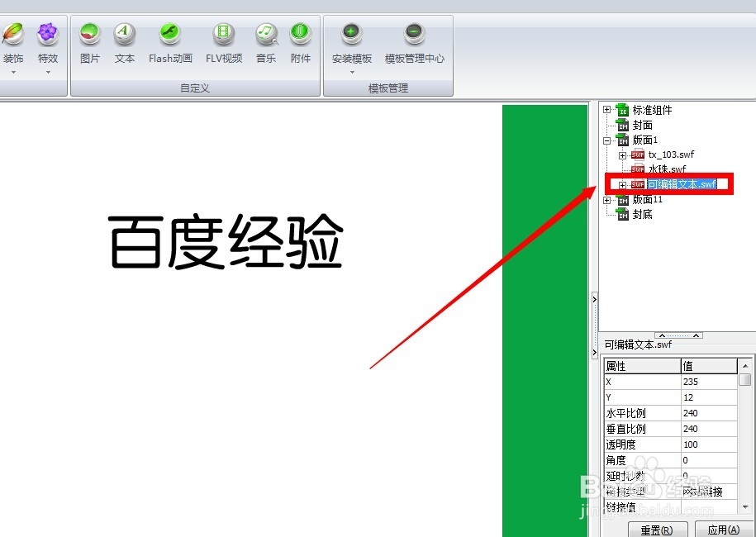Click the 应用(A) apply button
The width and height of the screenshot is (756, 537).
pos(723,530)
